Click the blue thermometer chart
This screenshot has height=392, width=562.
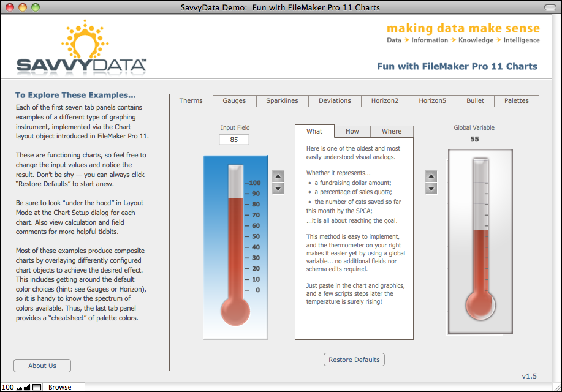coord(235,247)
